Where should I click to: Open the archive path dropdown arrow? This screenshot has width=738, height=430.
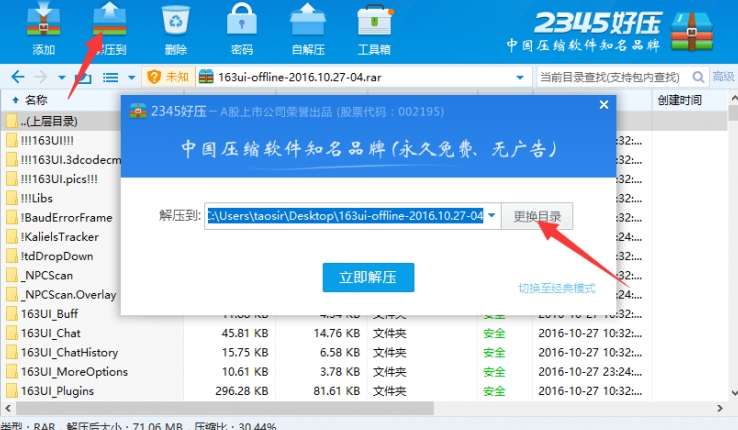pos(520,77)
